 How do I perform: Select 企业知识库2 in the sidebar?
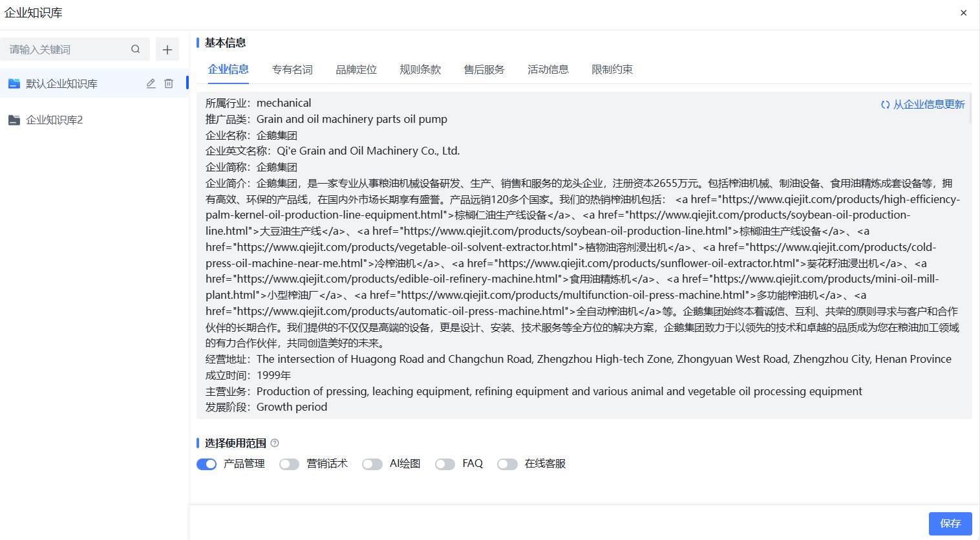pyautogui.click(x=54, y=120)
